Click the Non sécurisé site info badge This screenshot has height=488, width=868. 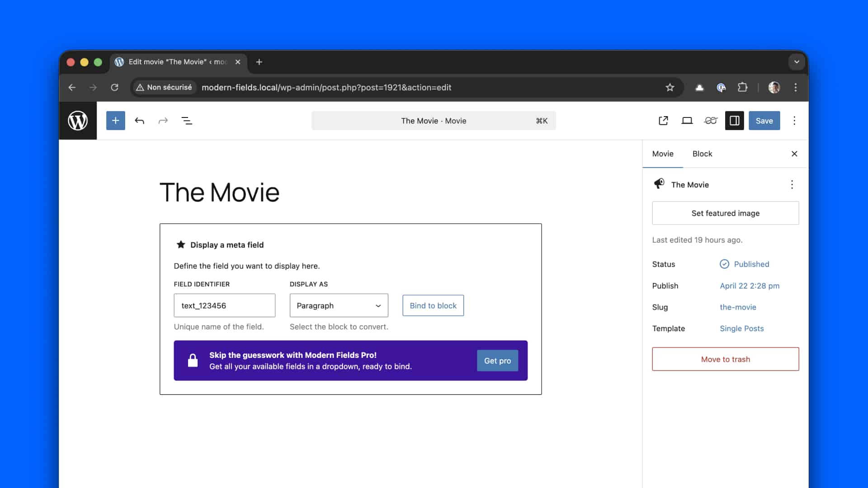tap(164, 87)
